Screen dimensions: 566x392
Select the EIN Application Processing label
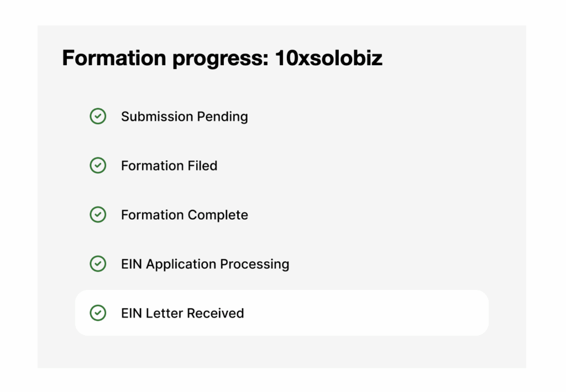[x=205, y=264]
